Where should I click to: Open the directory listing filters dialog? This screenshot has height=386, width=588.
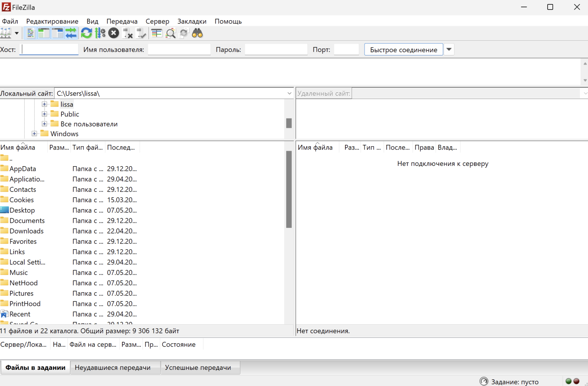tap(157, 33)
